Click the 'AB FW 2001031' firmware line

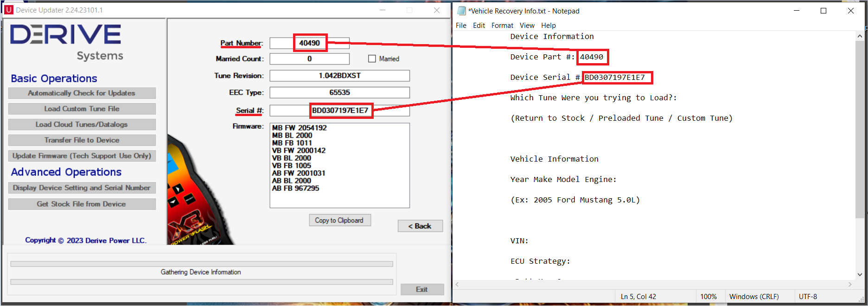coord(299,173)
